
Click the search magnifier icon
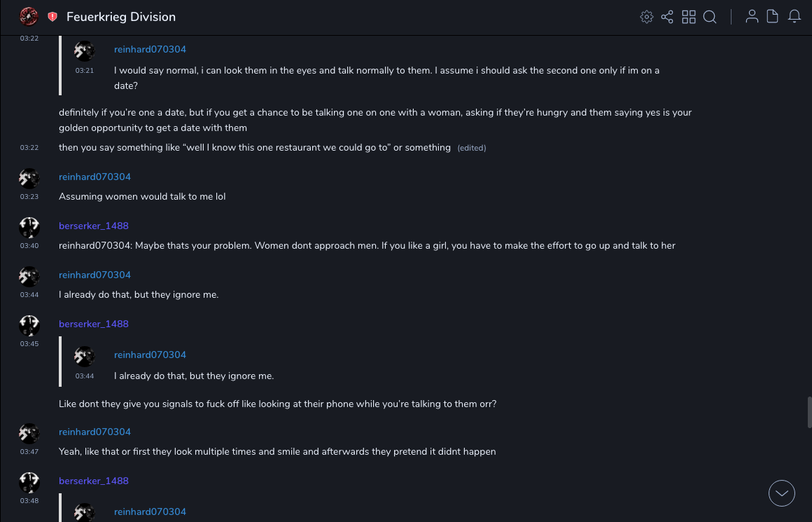pyautogui.click(x=710, y=17)
